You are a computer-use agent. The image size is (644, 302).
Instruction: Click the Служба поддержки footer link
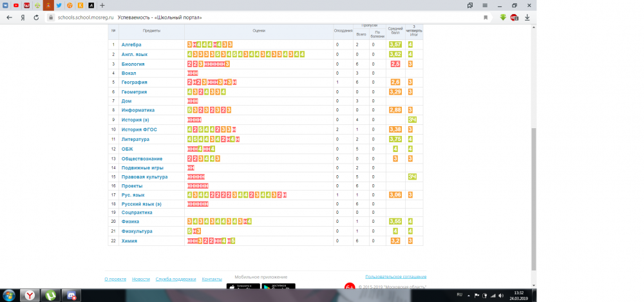pos(176,279)
